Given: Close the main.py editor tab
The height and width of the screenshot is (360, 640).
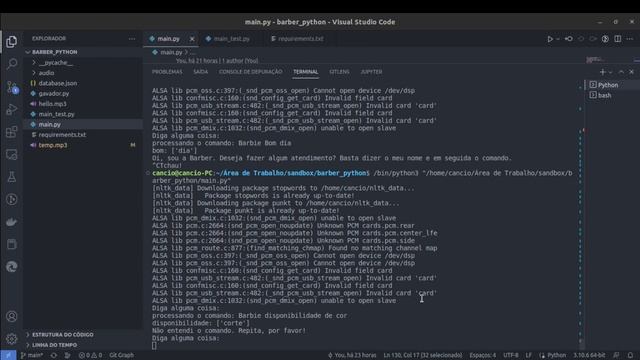Looking at the screenshot, I should (x=192, y=39).
